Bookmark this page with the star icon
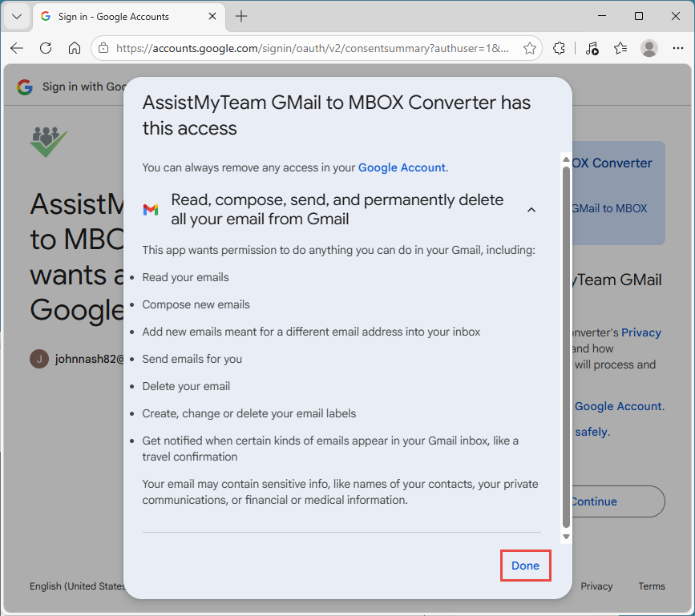Viewport: 695px width, 616px height. pyautogui.click(x=529, y=48)
